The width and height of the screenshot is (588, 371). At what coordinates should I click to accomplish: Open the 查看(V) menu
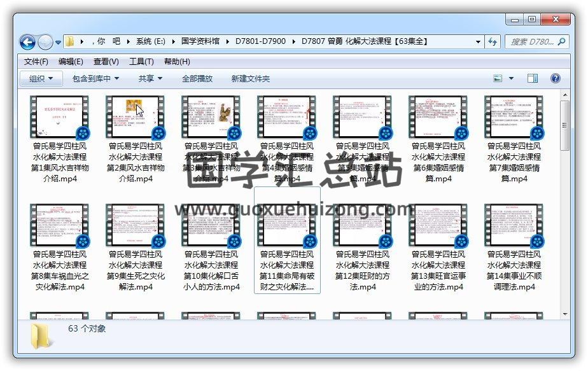tap(106, 62)
